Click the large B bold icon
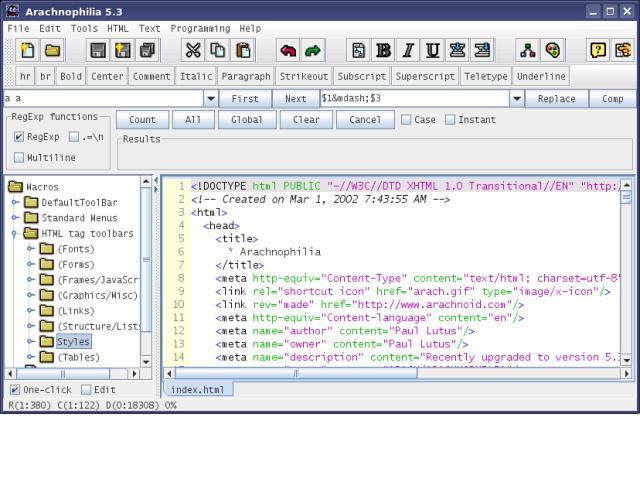Image resolution: width=640 pixels, height=480 pixels. (x=383, y=51)
